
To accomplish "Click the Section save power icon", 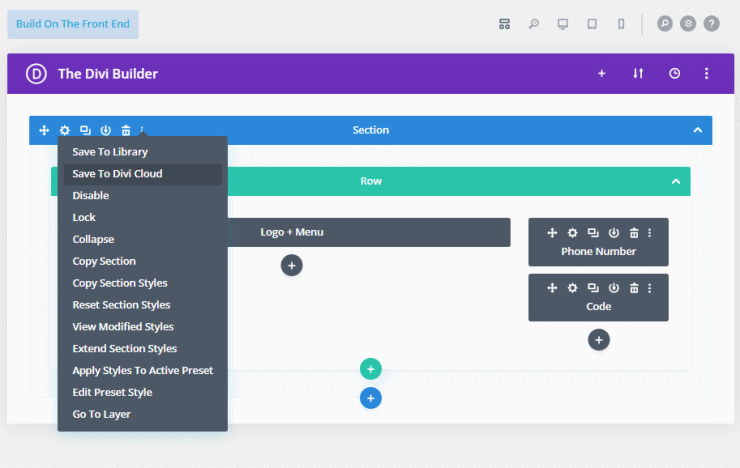I will point(105,130).
